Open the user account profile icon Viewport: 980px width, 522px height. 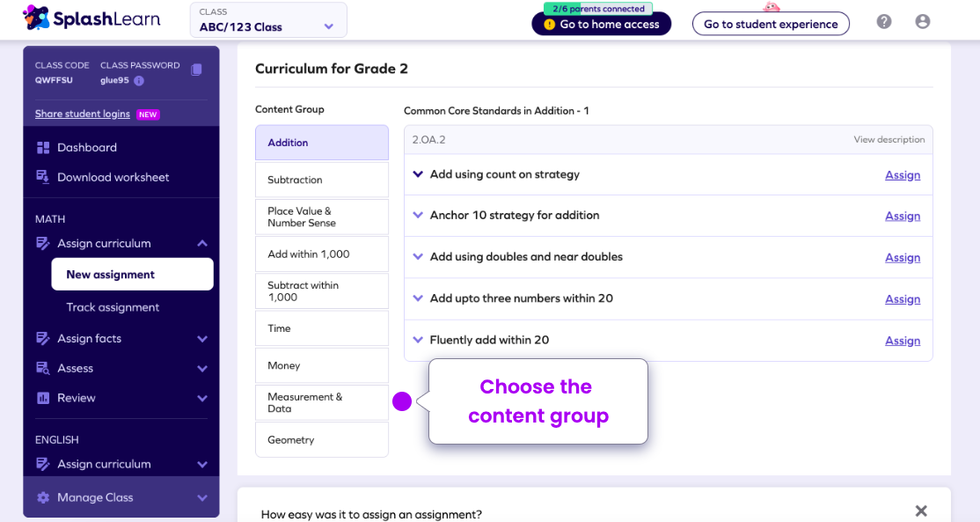923,22
